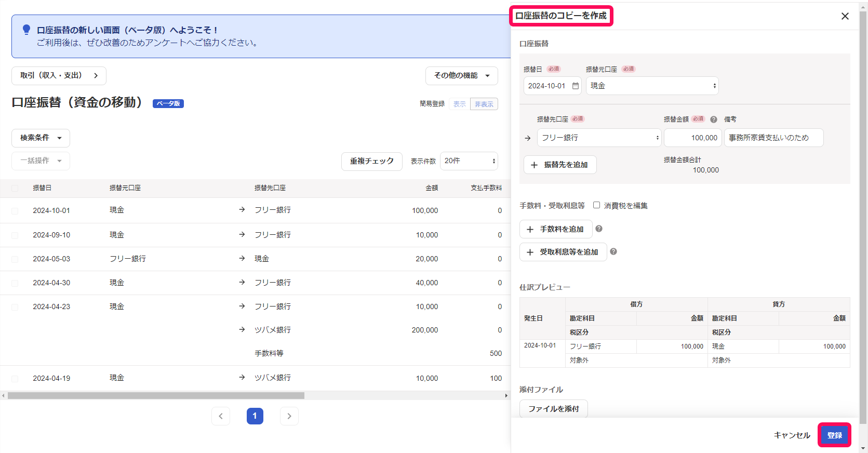Open その他の機能 dropdown
868x453 pixels.
(x=462, y=76)
